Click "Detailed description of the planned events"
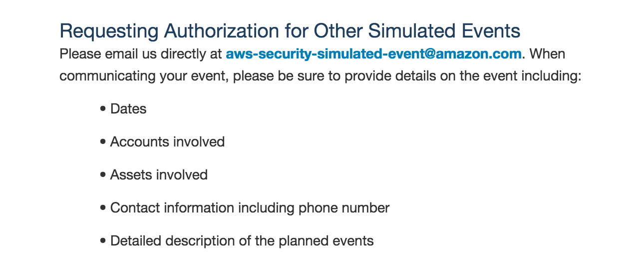 tap(242, 241)
